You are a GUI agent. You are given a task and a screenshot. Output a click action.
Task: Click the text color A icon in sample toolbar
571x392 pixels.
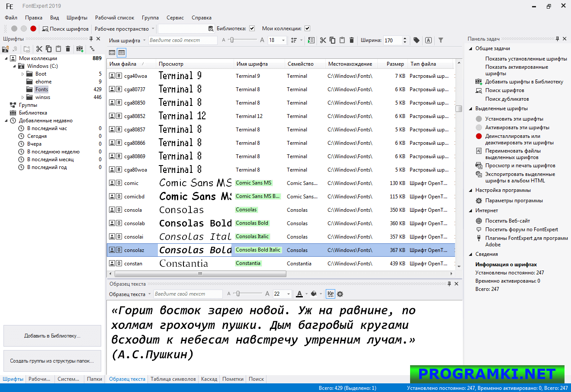click(x=299, y=294)
